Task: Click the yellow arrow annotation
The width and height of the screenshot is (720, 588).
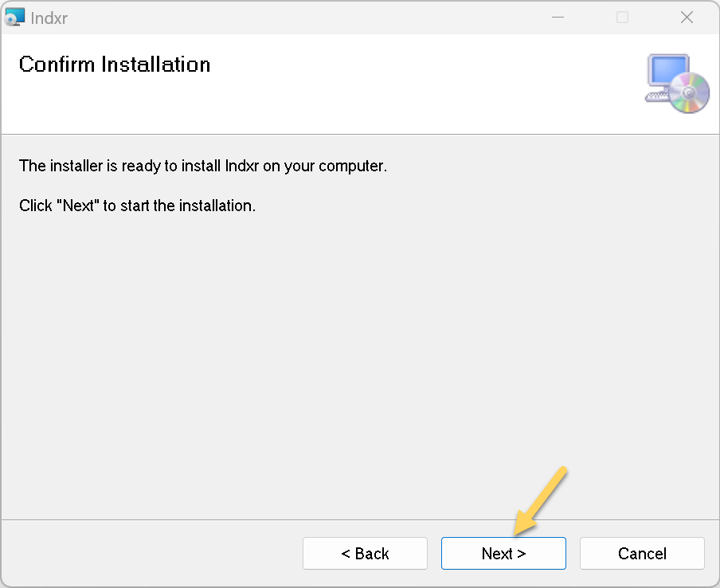Action: tap(541, 500)
